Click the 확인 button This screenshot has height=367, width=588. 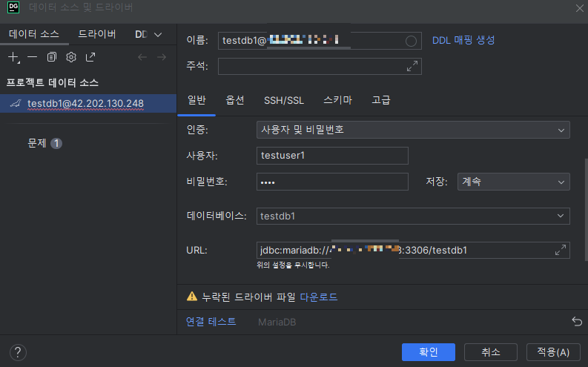[x=429, y=352]
